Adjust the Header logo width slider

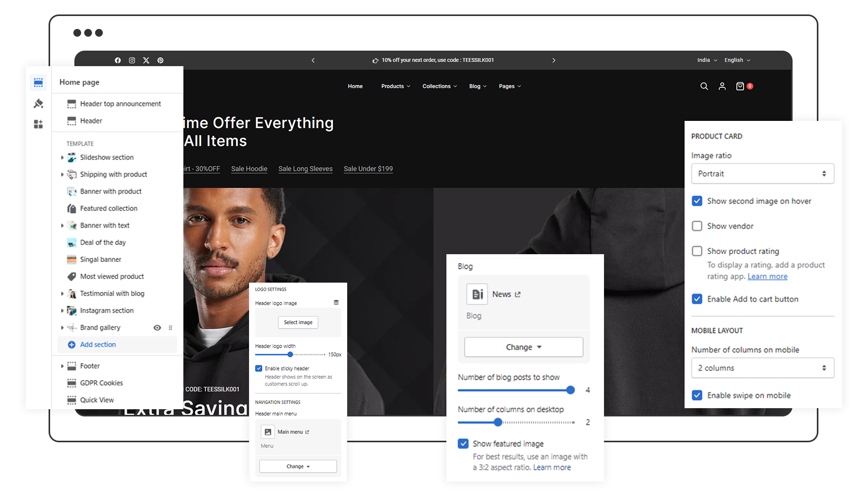[x=290, y=354]
